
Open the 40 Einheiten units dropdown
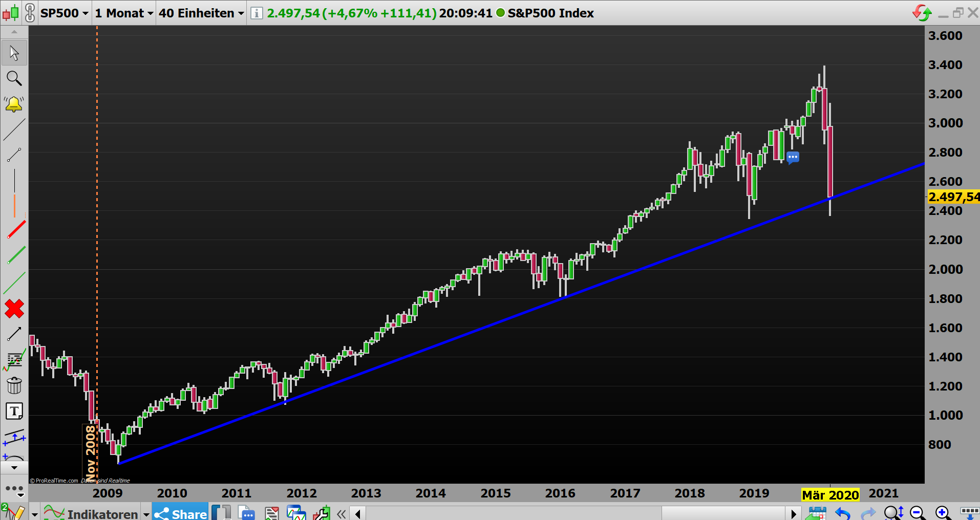coord(201,13)
